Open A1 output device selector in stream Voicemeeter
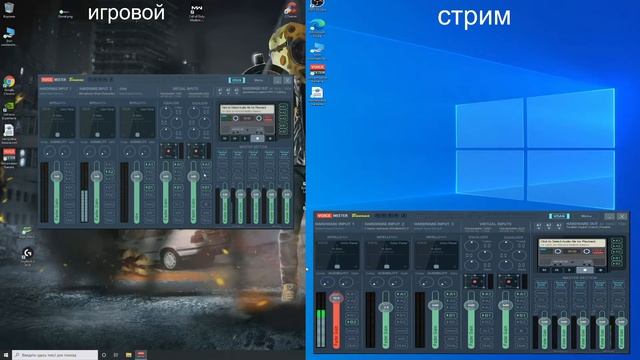The width and height of the screenshot is (640, 360). click(x=539, y=226)
